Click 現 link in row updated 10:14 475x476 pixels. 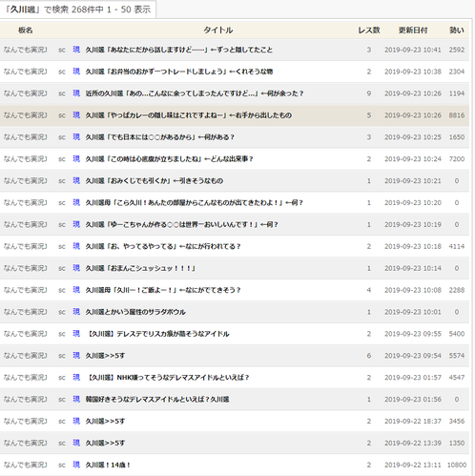pyautogui.click(x=76, y=268)
